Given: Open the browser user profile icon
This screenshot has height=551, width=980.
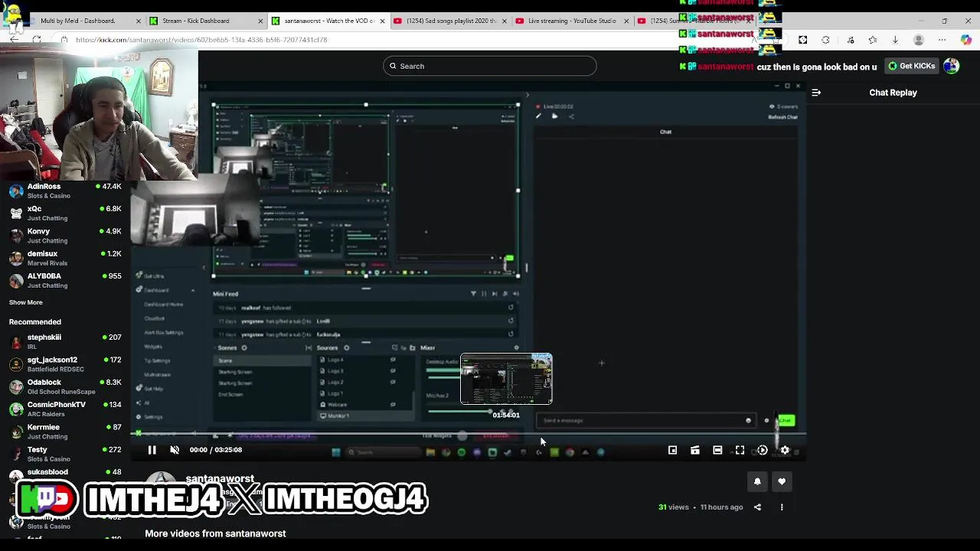Looking at the screenshot, I should 919,40.
